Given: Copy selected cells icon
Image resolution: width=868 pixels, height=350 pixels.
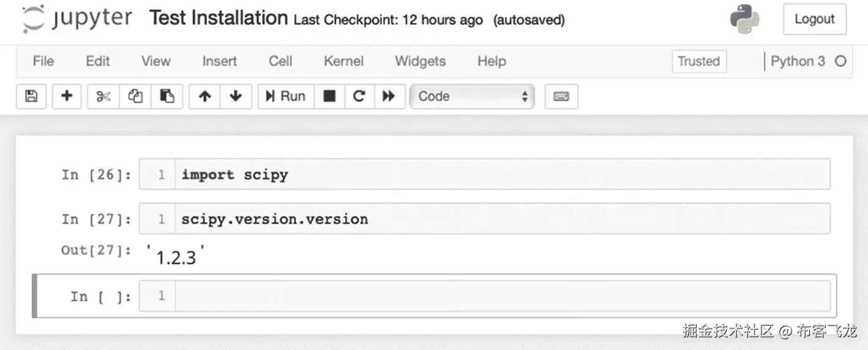Looking at the screenshot, I should click(135, 96).
